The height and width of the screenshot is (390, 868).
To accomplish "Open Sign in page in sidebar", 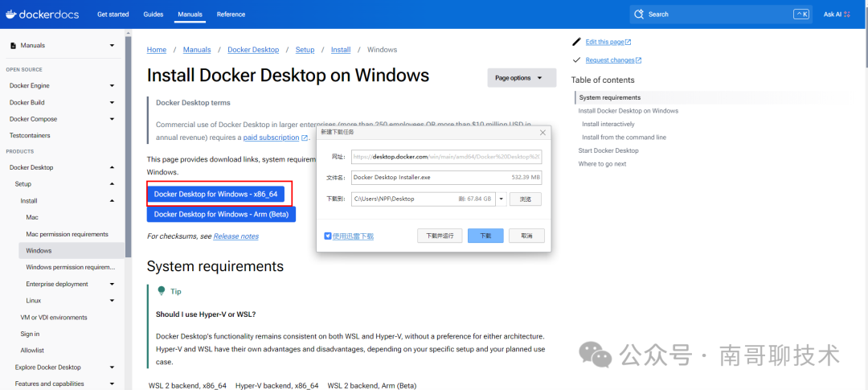I will (x=30, y=334).
